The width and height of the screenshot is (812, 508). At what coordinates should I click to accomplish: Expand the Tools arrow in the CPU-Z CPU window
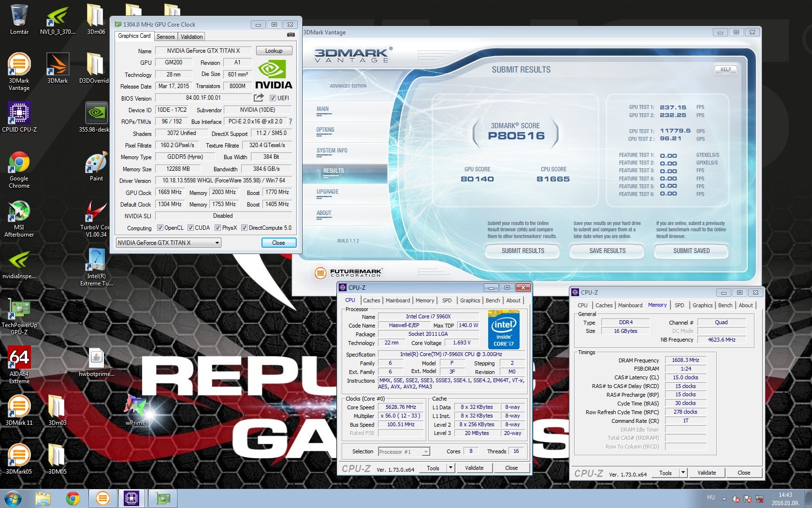click(450, 468)
